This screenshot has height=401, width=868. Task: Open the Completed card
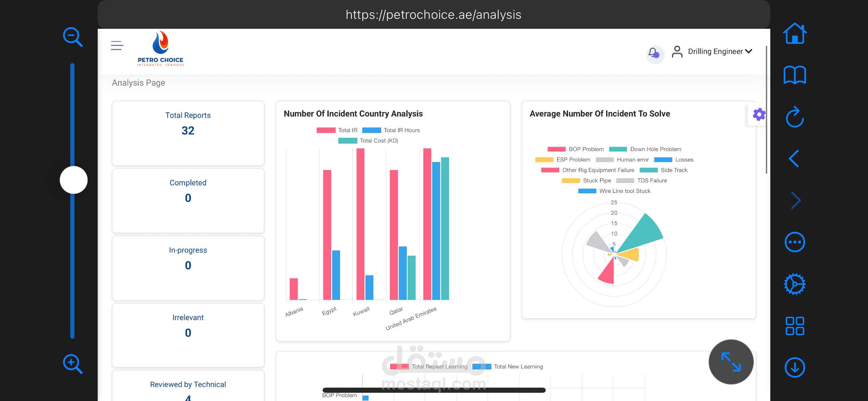click(x=188, y=201)
